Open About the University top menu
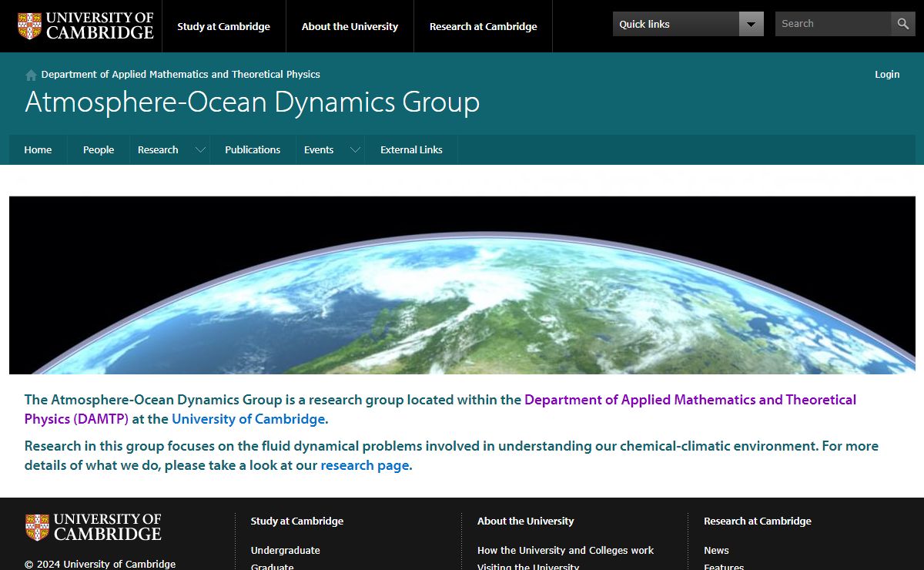The image size is (924, 570). click(x=350, y=26)
